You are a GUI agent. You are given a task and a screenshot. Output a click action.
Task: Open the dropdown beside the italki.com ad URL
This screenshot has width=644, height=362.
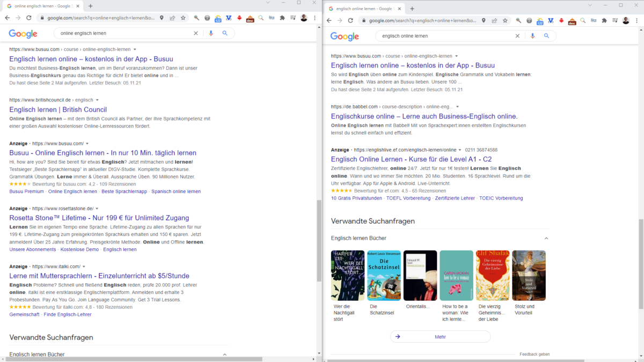84,267
